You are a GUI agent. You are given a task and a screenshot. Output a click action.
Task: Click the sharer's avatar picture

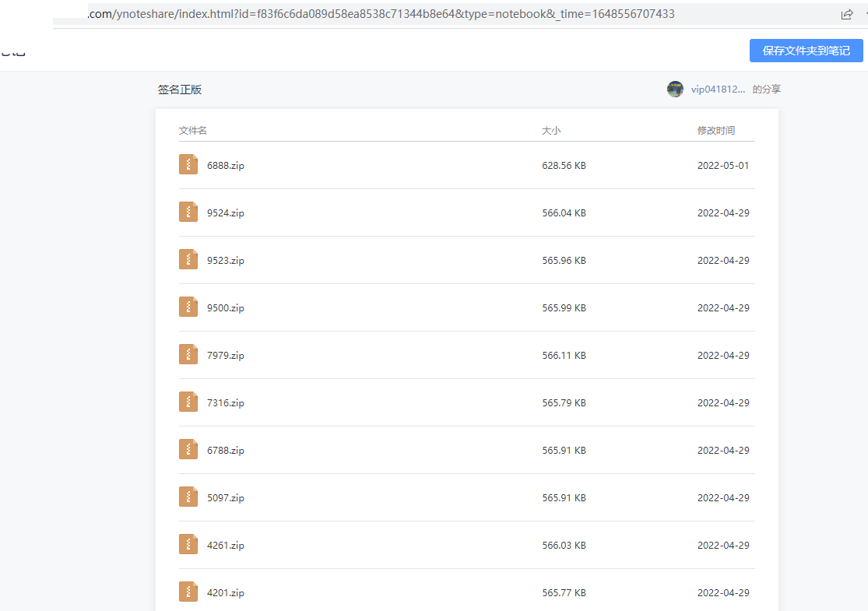pyautogui.click(x=675, y=89)
